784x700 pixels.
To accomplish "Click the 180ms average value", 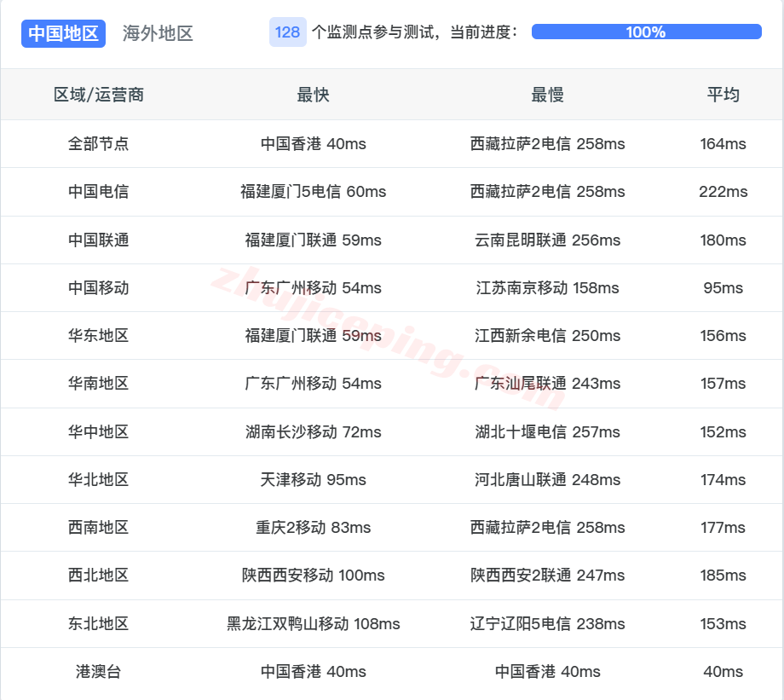I will (x=723, y=240).
